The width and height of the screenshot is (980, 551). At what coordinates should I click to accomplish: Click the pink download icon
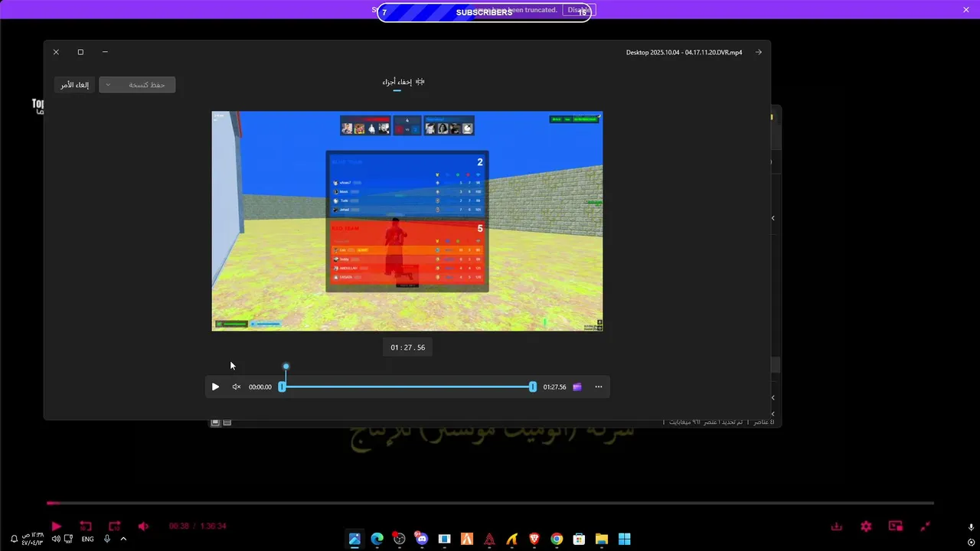tap(837, 527)
